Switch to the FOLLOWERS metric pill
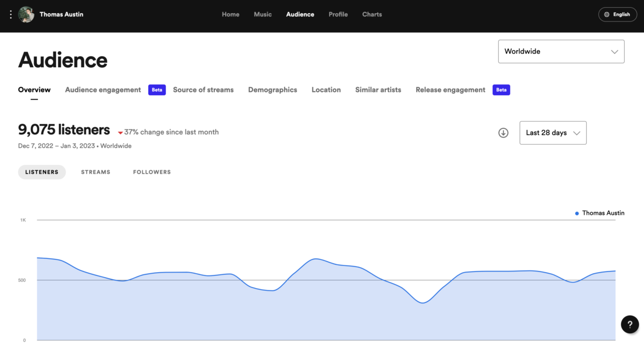Image resolution: width=644 pixels, height=347 pixels. pos(151,172)
